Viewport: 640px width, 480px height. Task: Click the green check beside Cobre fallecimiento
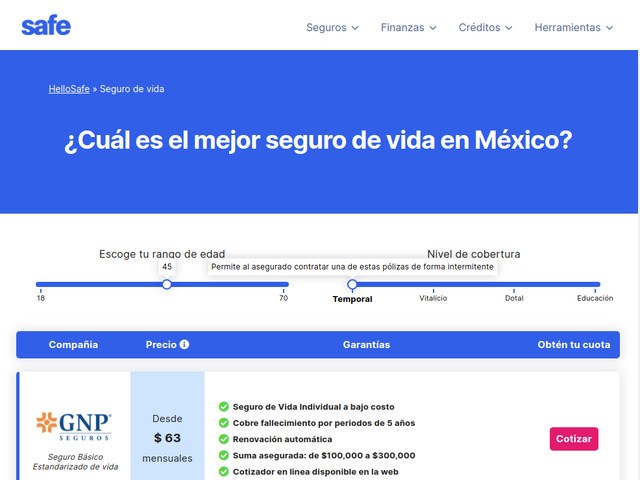(224, 423)
